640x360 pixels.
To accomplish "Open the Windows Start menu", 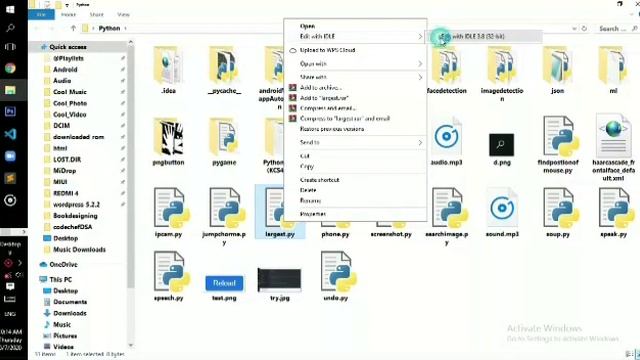I will [10, 9].
